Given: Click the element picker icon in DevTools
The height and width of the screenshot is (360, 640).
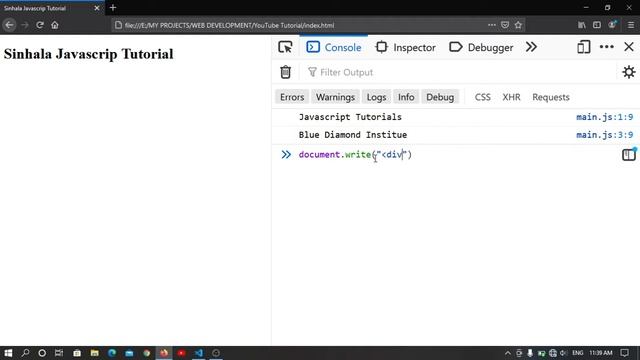Looking at the screenshot, I should point(285,47).
